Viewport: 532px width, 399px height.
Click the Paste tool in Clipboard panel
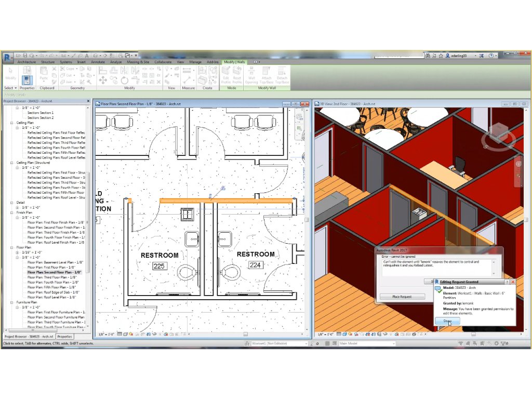44,73
